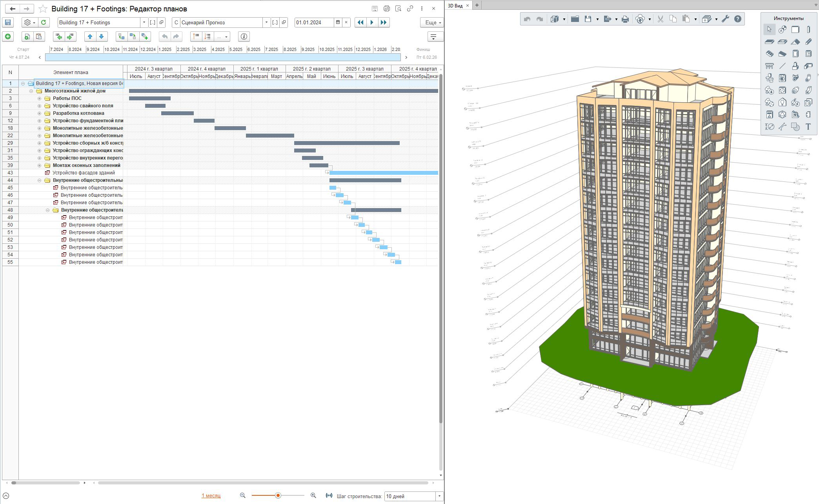Switch to the 3D Вид tab
This screenshot has width=819, height=504.
click(x=455, y=5)
